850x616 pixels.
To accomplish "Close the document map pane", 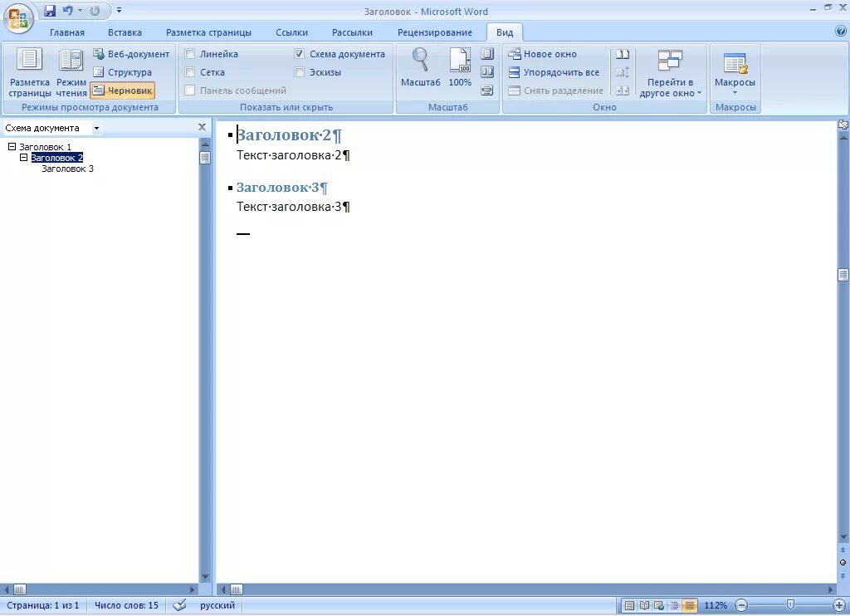I will click(x=202, y=127).
